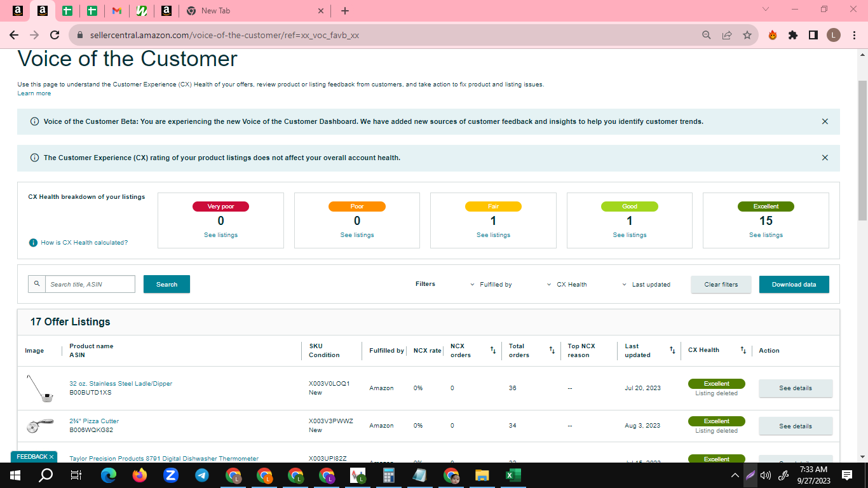This screenshot has width=868, height=488.
Task: Show hidden system tray icons
Action: click(735, 475)
